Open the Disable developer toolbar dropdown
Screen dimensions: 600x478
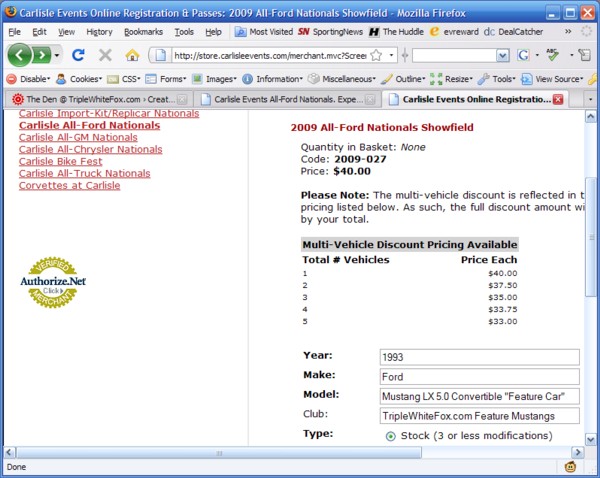point(29,79)
